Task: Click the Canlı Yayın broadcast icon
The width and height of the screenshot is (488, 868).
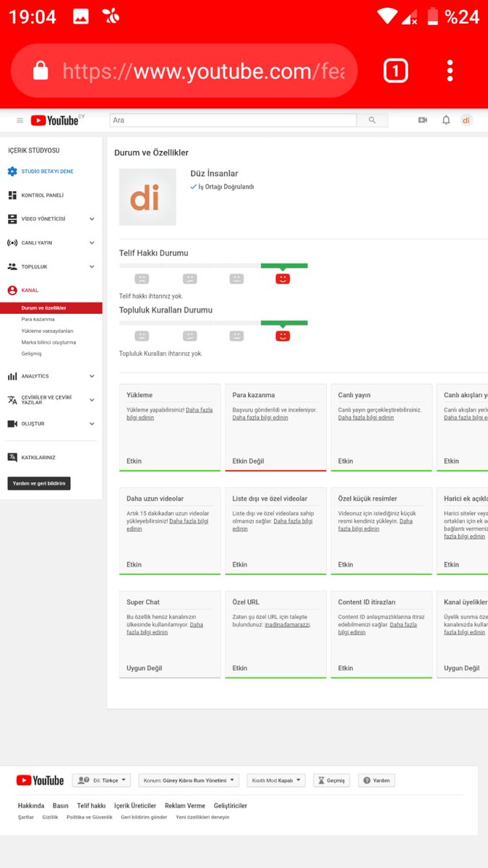Action: (x=12, y=243)
